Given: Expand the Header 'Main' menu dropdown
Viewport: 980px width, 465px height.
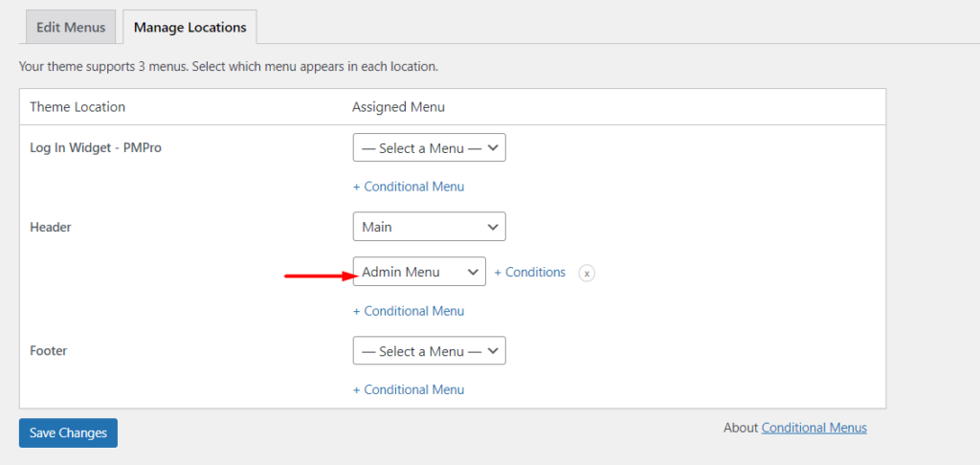Looking at the screenshot, I should (x=429, y=227).
